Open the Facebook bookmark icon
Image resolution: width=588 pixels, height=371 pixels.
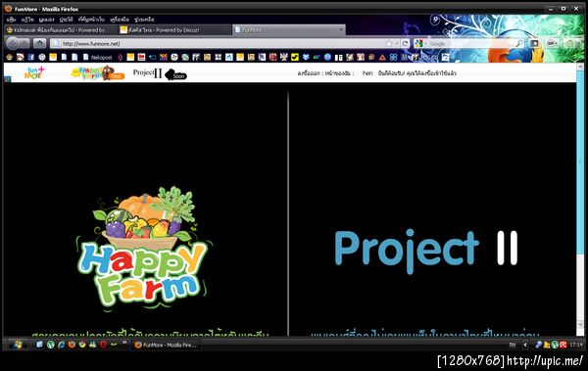(31, 57)
